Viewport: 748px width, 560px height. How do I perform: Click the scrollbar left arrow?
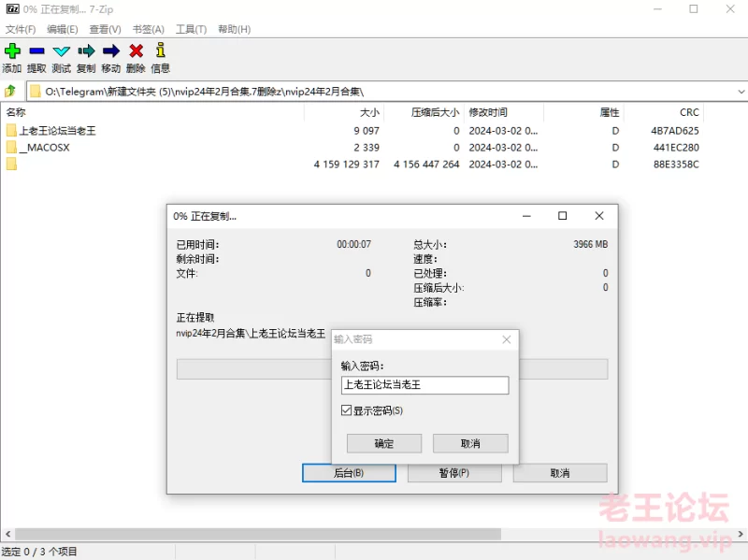[x=7, y=534]
